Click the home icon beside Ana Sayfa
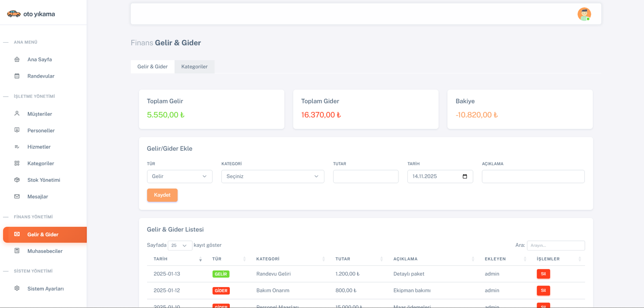This screenshot has height=308, width=644. (17, 60)
